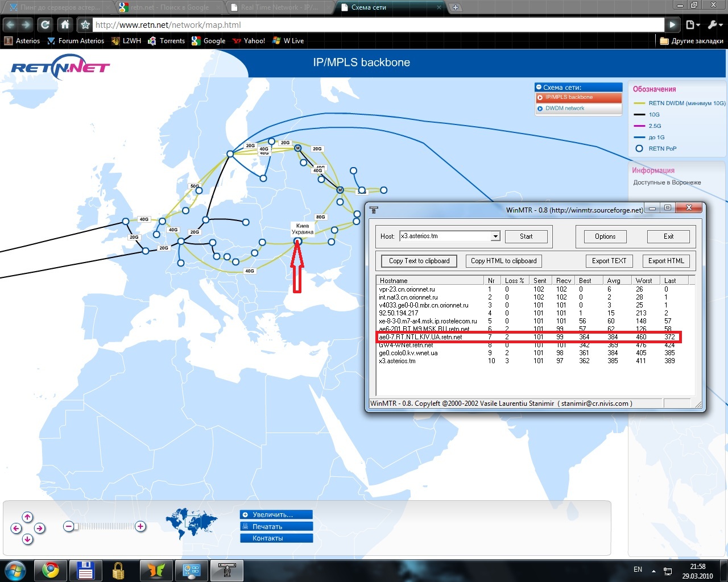Open the browser home page icon
This screenshot has width=728, height=582.
pyautogui.click(x=65, y=25)
